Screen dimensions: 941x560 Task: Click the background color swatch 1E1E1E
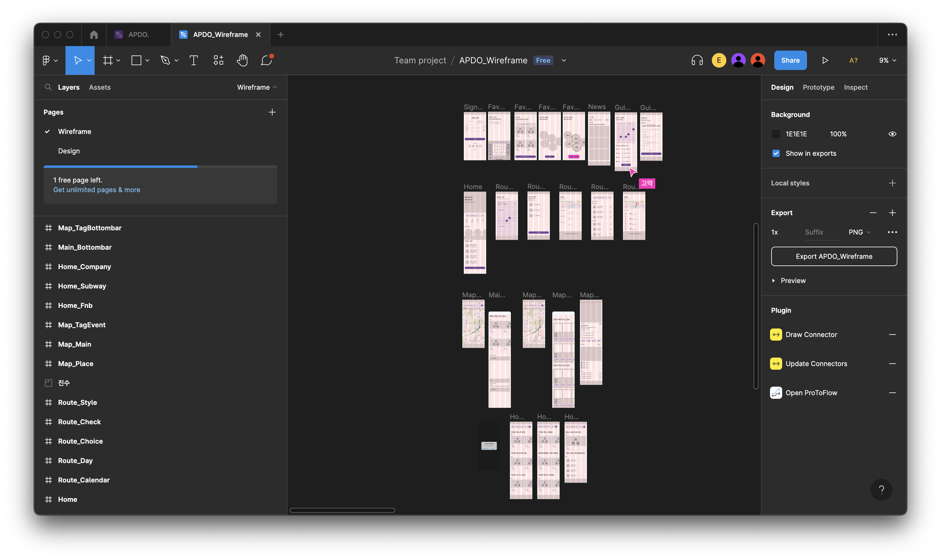(x=776, y=134)
